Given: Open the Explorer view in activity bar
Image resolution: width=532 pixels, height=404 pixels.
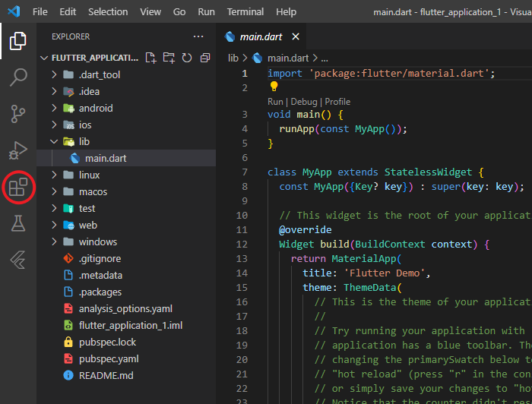Looking at the screenshot, I should [18, 41].
